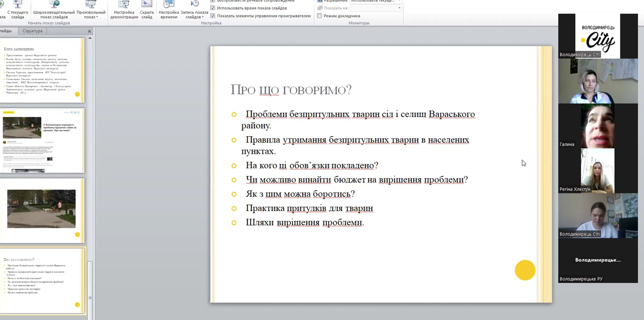Click Broadcast Slide Show (Широковещательный показ)
Screen dimensions: 644x320
point(54,10)
